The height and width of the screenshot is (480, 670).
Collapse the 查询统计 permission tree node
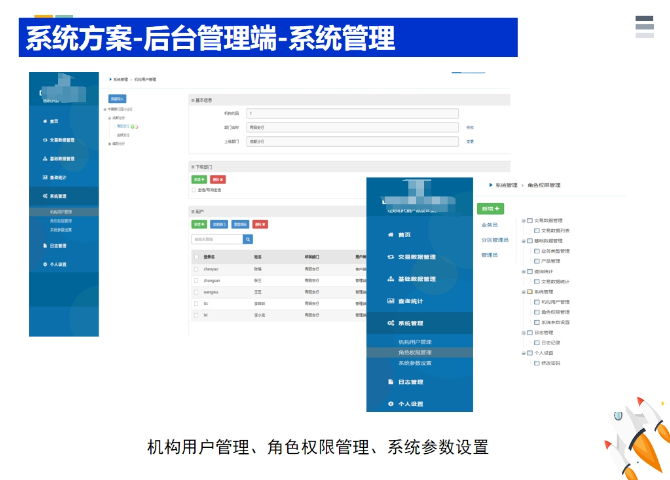[x=523, y=271]
